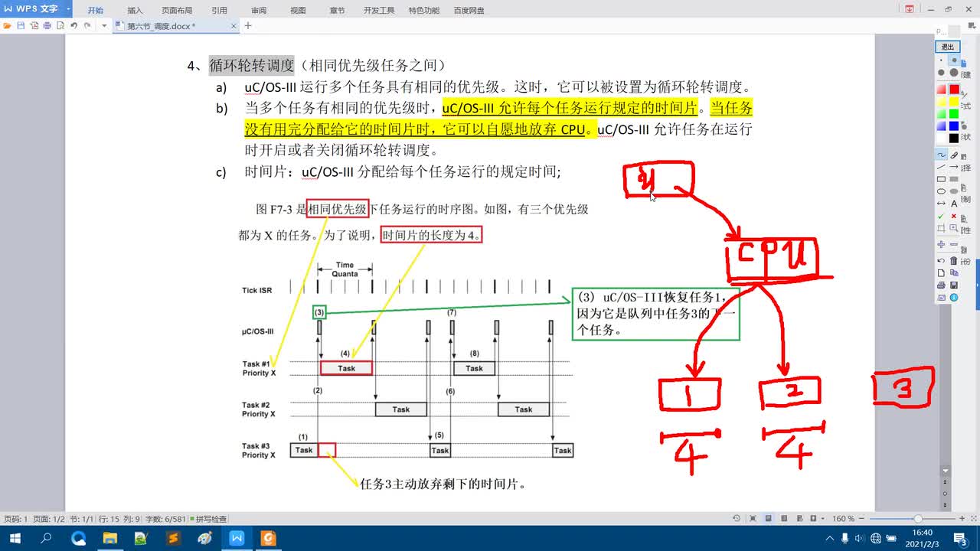The width and height of the screenshot is (980, 551).
Task: Select the green check mark stamp
Action: (941, 217)
